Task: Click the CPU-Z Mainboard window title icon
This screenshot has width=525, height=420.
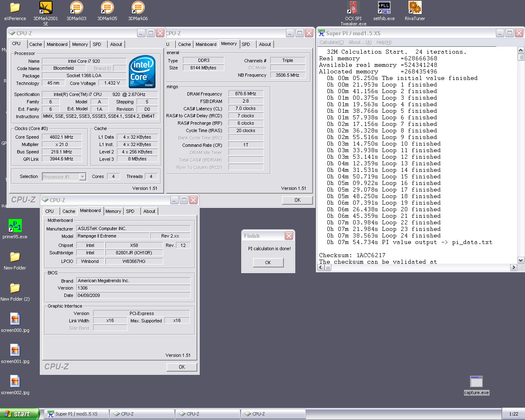Action: tap(45, 200)
